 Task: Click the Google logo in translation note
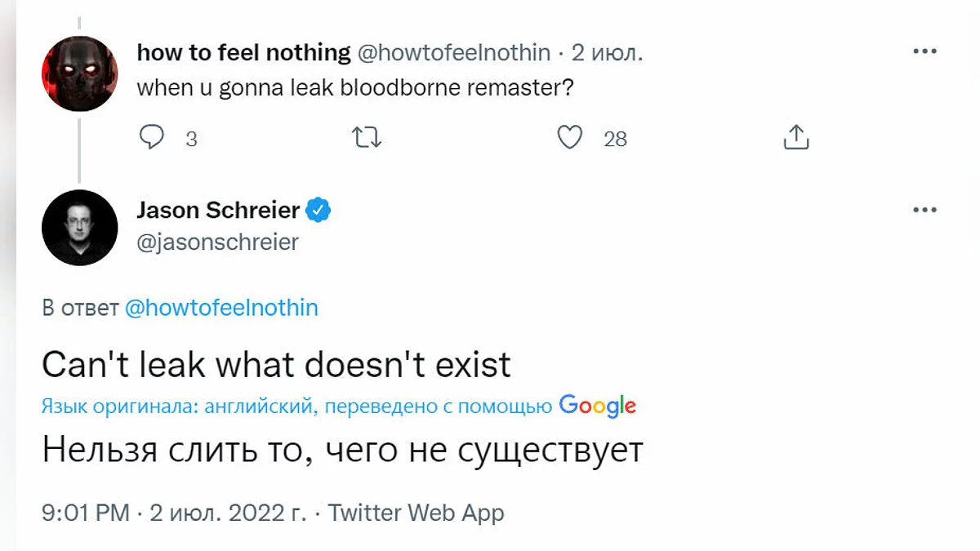point(597,406)
